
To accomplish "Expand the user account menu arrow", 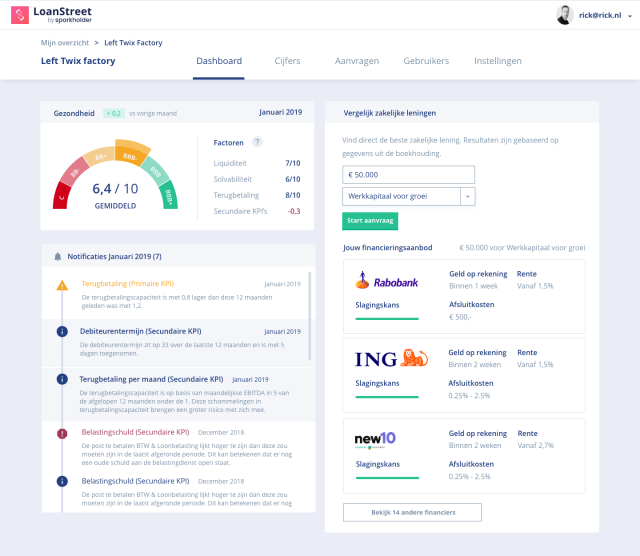I will 630,16.
